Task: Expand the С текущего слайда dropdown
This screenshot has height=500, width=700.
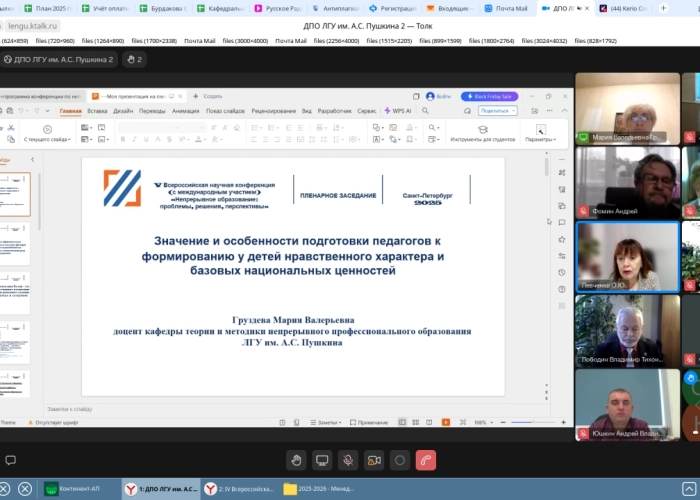Action: click(x=45, y=139)
